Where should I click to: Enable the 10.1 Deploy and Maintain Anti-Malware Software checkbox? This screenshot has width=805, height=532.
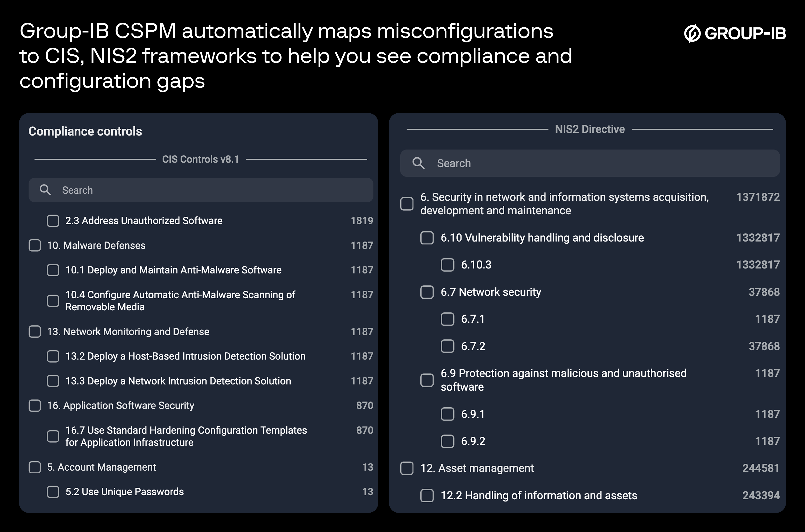click(53, 270)
